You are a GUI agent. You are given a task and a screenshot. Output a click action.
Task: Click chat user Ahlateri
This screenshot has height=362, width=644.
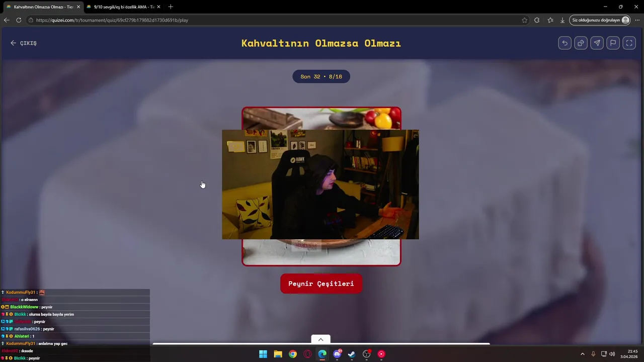(22, 336)
